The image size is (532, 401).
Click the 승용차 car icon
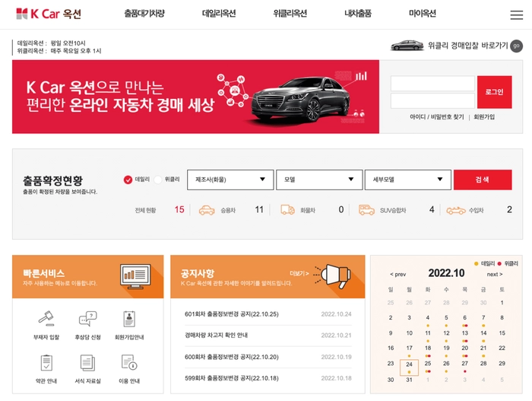207,210
